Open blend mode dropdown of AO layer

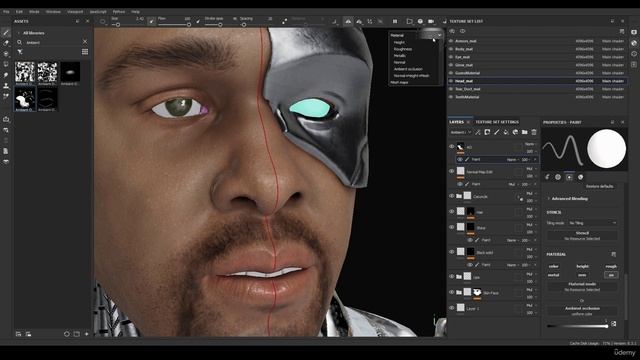point(530,144)
